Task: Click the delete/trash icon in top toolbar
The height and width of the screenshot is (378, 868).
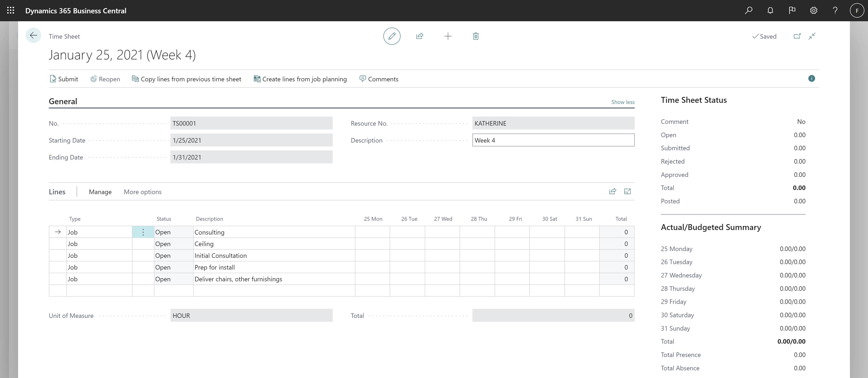Action: click(x=475, y=36)
